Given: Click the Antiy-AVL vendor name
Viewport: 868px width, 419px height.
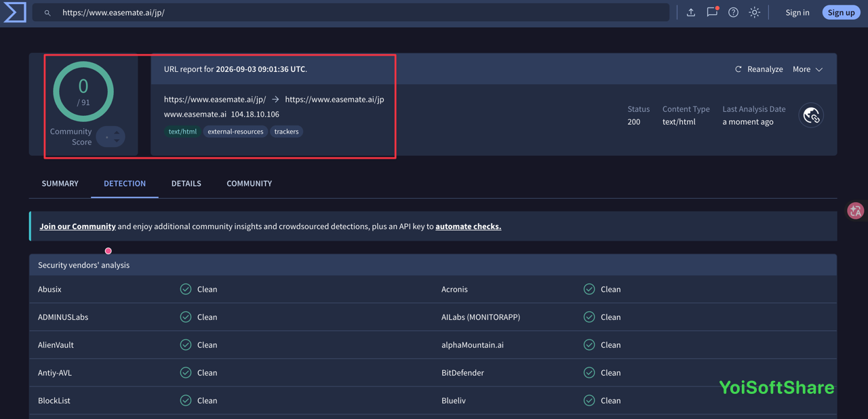Looking at the screenshot, I should (55, 372).
